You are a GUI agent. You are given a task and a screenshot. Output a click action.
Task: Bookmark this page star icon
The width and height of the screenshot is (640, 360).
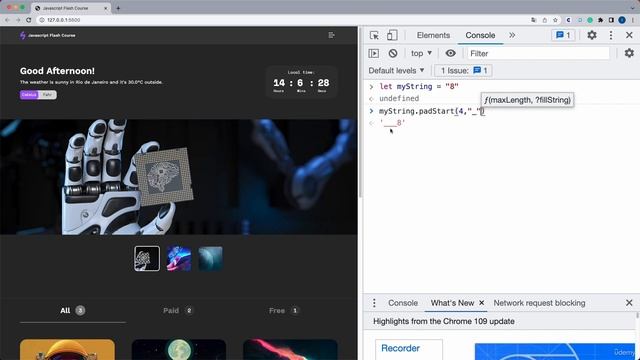pos(555,20)
